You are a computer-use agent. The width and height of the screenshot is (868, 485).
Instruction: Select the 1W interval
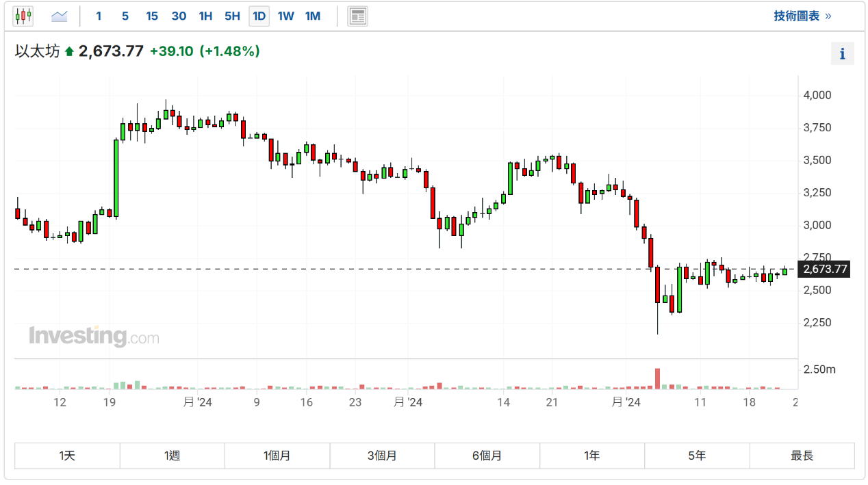pyautogui.click(x=286, y=16)
